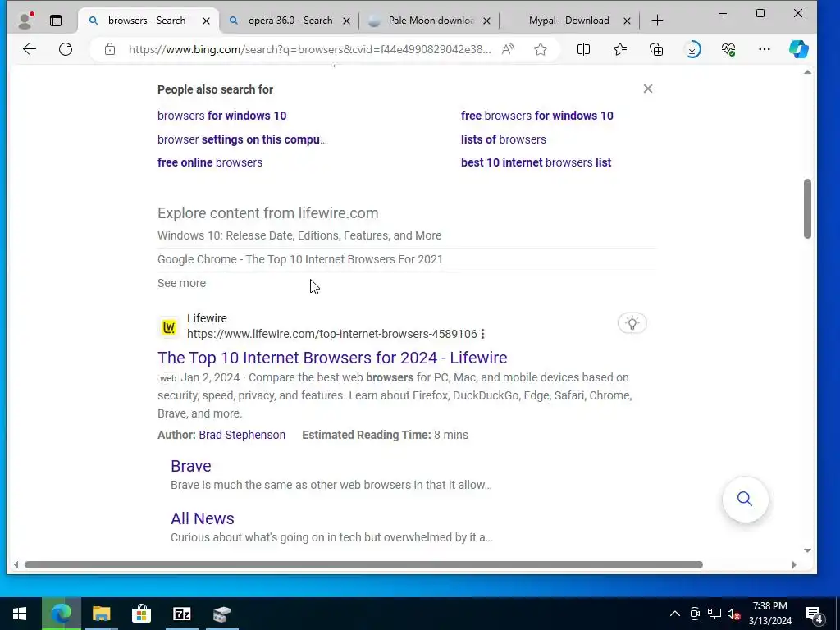Open a new tab with plus button
This screenshot has height=630, width=840.
[657, 21]
